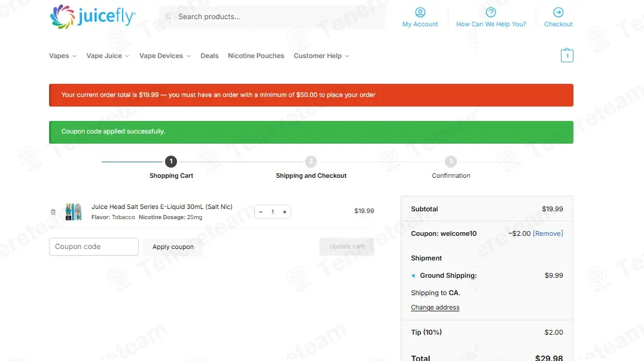Click Shipping to CA. text
The image size is (644, 361).
tap(435, 293)
